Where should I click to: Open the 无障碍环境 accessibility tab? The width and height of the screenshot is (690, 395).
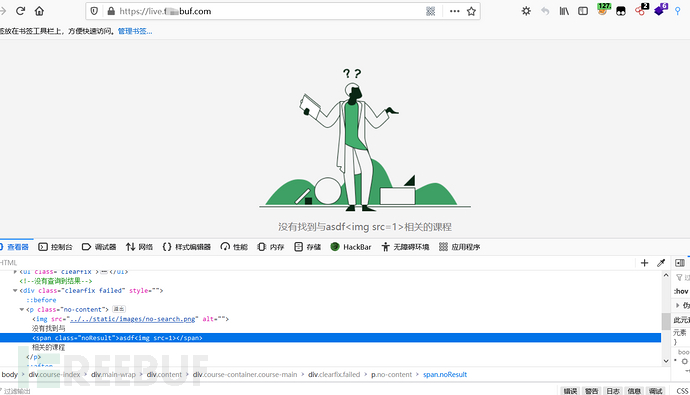(405, 247)
